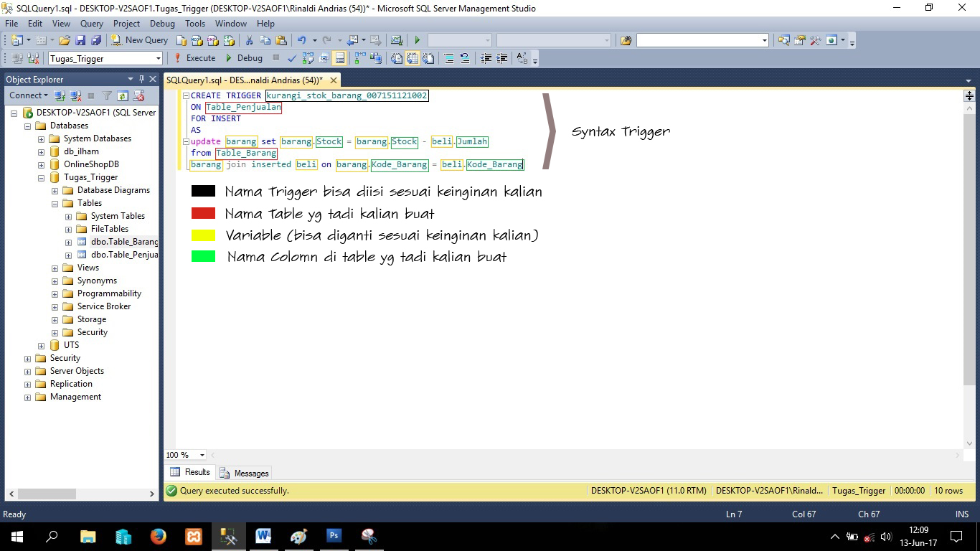Open Photoshop from the taskbar
Screen dimensions: 980x551
334,536
